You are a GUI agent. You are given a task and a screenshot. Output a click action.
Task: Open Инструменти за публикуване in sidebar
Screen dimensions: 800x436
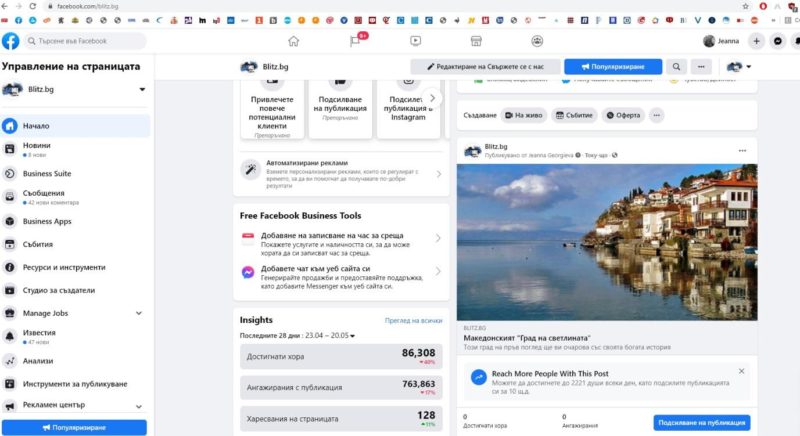tap(76, 384)
